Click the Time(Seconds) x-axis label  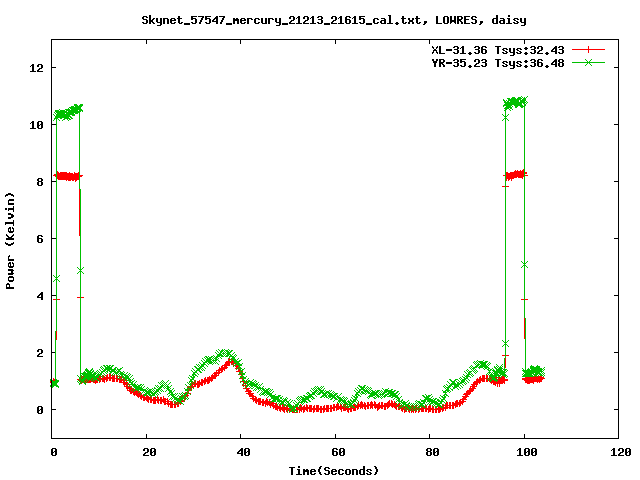coord(335,470)
